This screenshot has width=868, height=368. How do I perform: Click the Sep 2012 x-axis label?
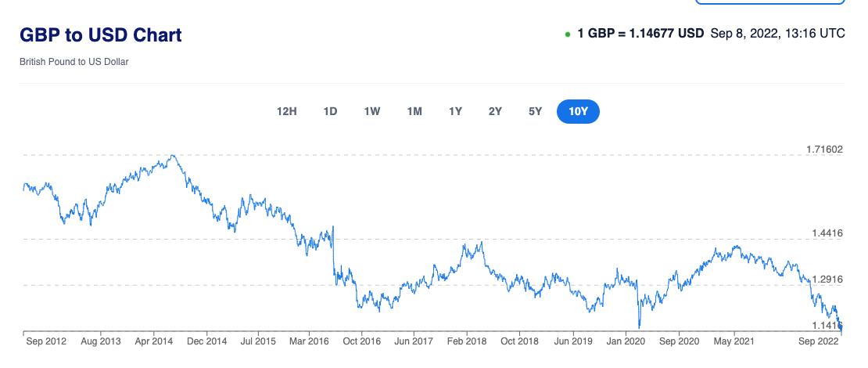45,341
